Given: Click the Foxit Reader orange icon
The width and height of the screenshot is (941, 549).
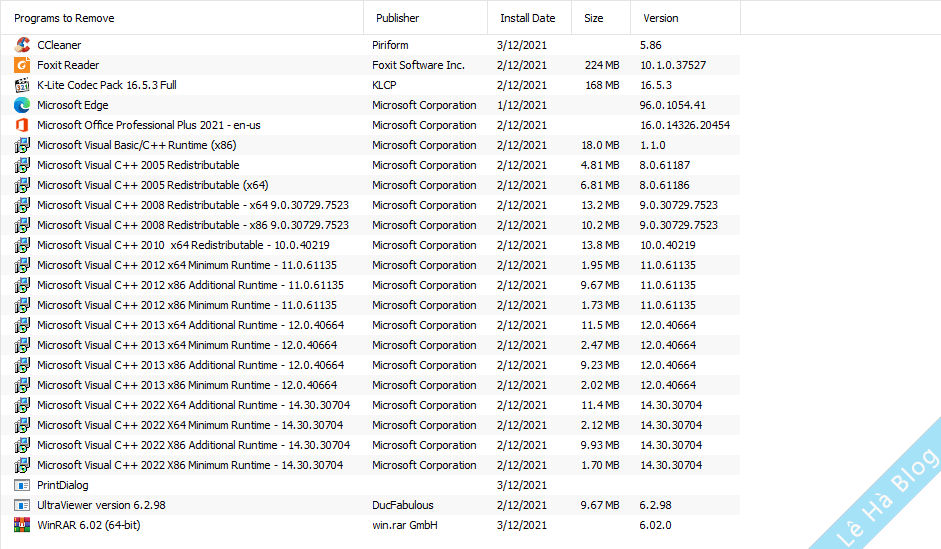Looking at the screenshot, I should [x=22, y=65].
